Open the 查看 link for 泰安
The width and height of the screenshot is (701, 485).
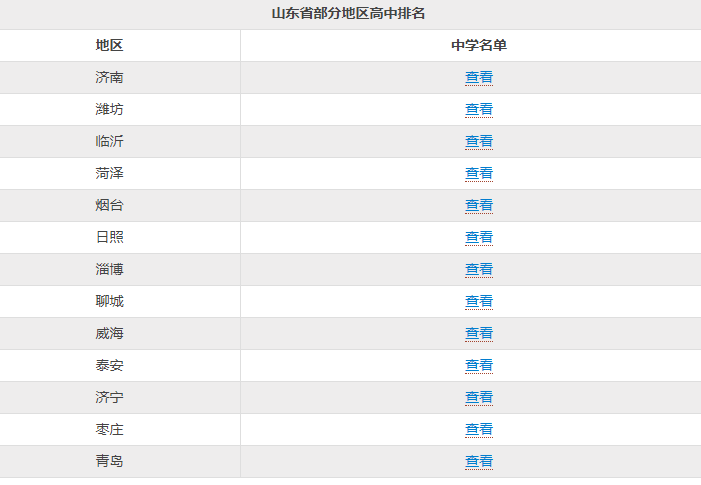479,366
